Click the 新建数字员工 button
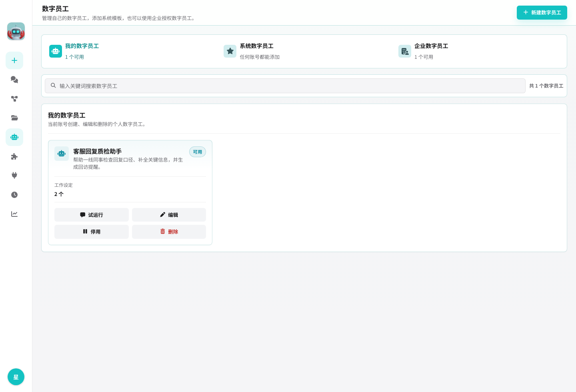The height and width of the screenshot is (392, 576). (542, 12)
